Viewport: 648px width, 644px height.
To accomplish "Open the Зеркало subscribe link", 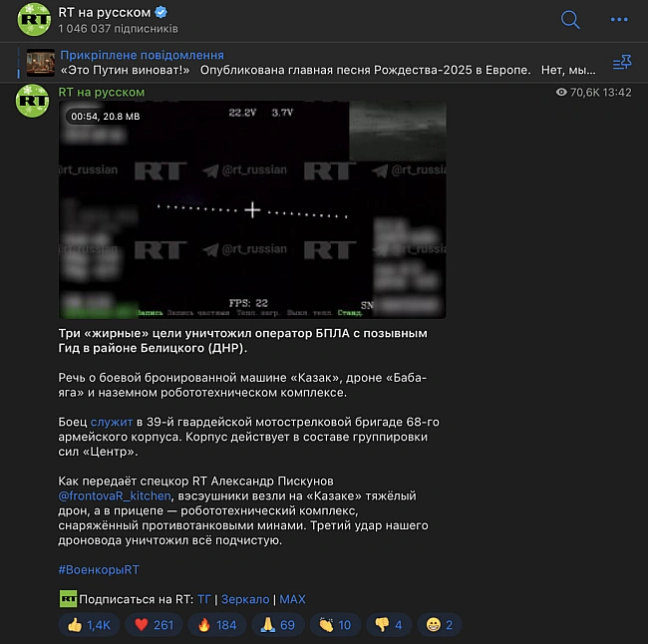I will 245,599.
